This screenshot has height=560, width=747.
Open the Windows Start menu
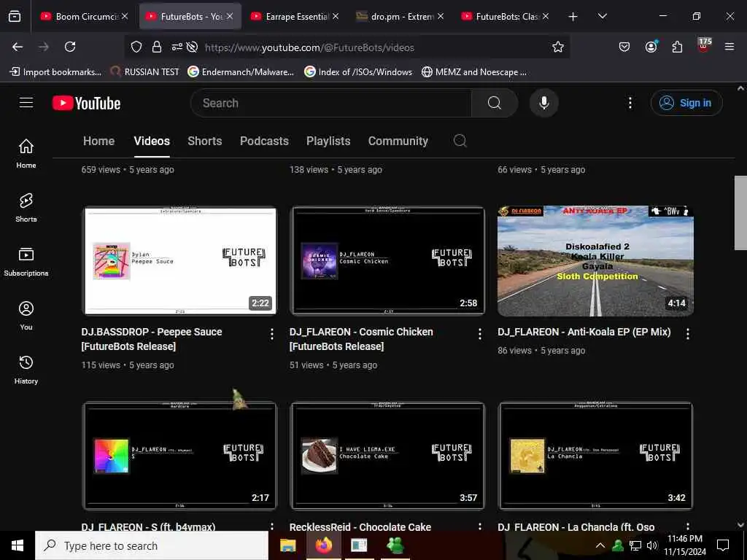18,545
